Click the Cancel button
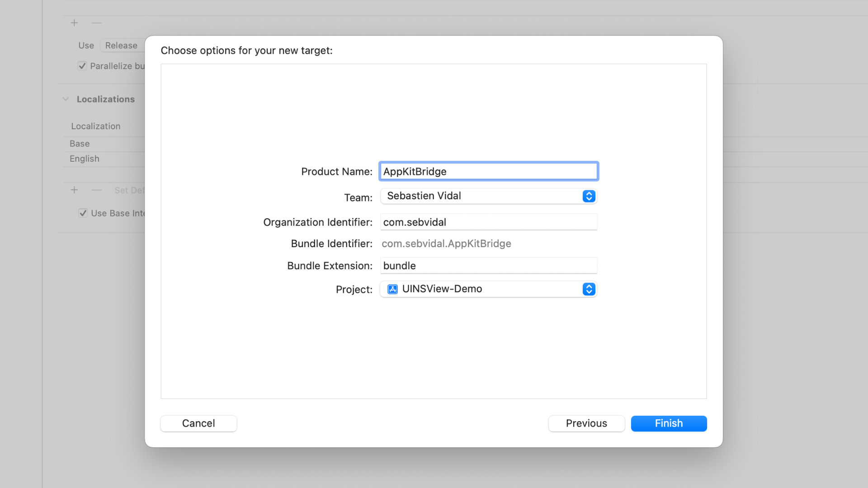Image resolution: width=868 pixels, height=488 pixels. tap(198, 423)
